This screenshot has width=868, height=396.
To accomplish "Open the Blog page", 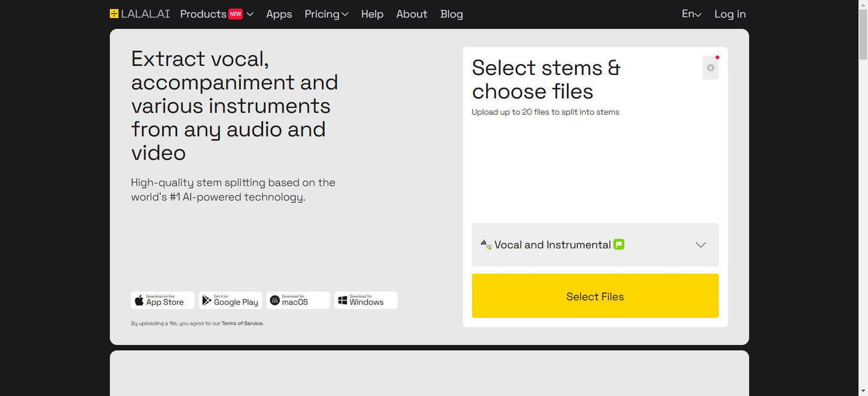I will [x=451, y=14].
